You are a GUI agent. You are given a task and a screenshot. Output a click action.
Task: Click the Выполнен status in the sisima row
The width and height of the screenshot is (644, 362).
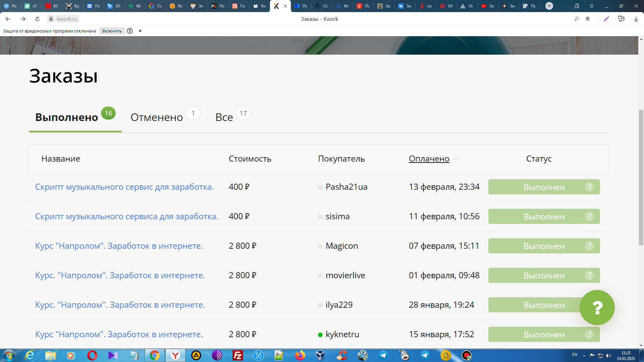[x=544, y=217]
